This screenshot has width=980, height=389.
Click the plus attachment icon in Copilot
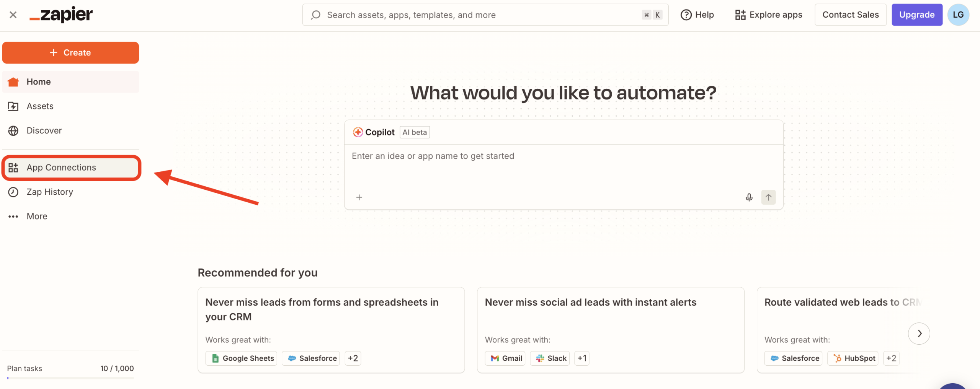tap(359, 197)
